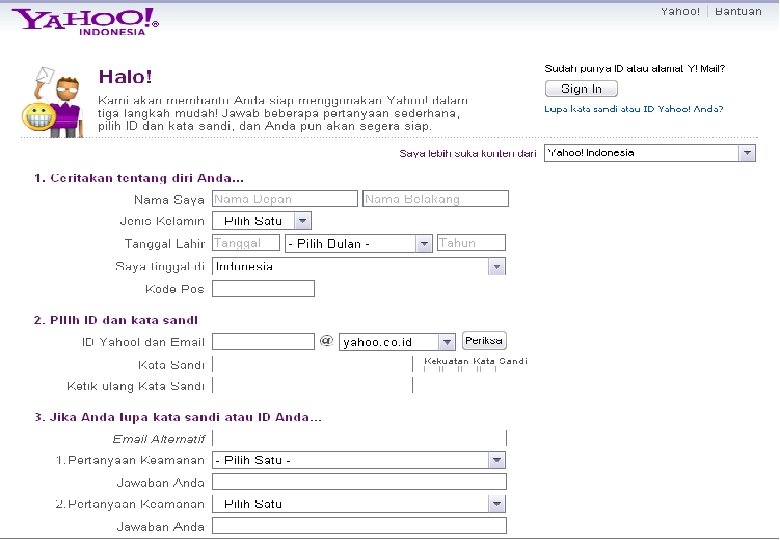Focus the Kata Sandi password field
Viewport: 780px width, 540px height.
pyautogui.click(x=312, y=364)
